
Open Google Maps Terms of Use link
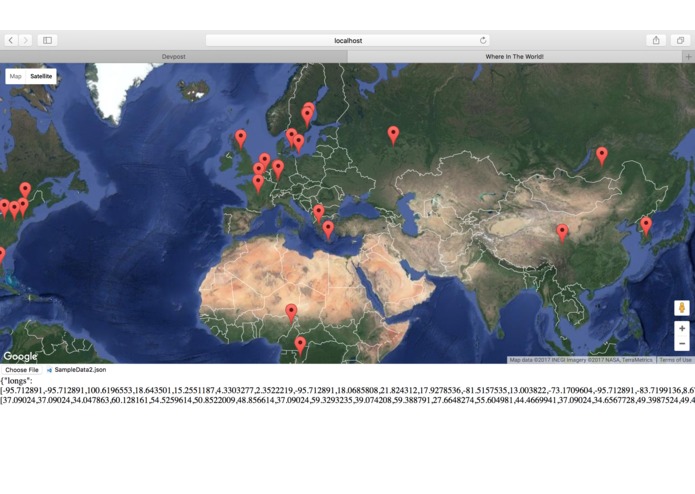(675, 360)
